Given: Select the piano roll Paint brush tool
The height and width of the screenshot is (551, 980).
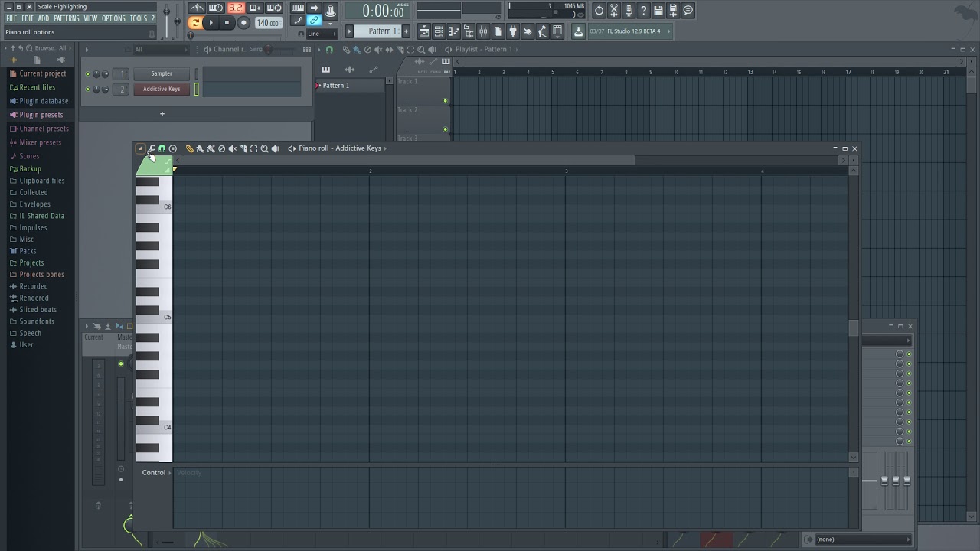Looking at the screenshot, I should point(201,148).
